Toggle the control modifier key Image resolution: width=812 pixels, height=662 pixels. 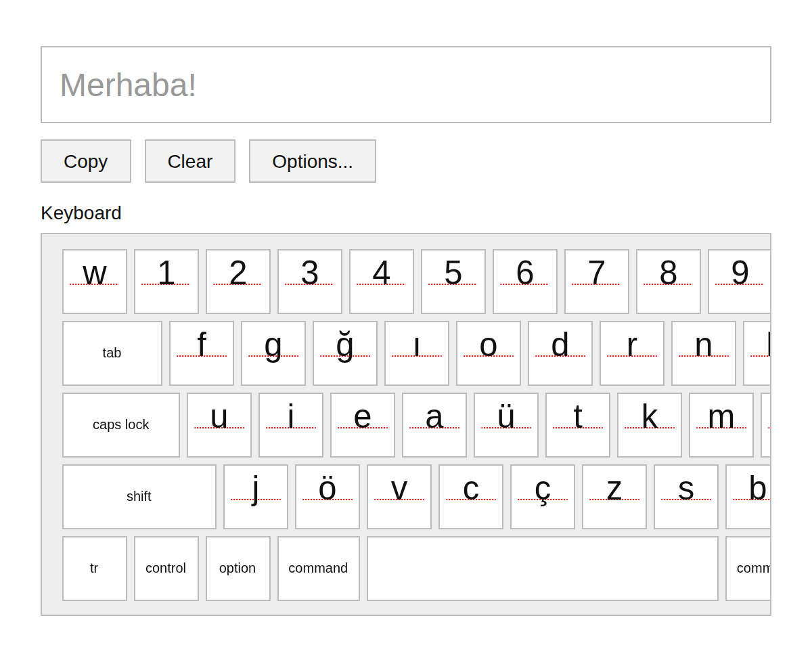[x=166, y=569]
